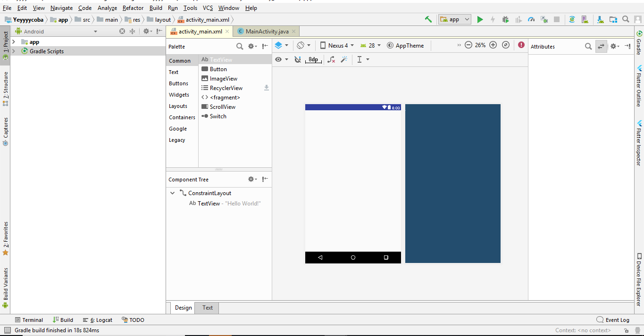This screenshot has height=336, width=644.
Task: Click the Make Project hammer icon
Action: tap(428, 19)
